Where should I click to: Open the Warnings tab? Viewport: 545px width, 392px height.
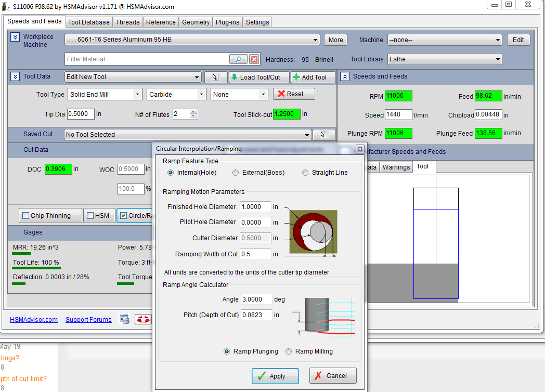click(x=396, y=167)
